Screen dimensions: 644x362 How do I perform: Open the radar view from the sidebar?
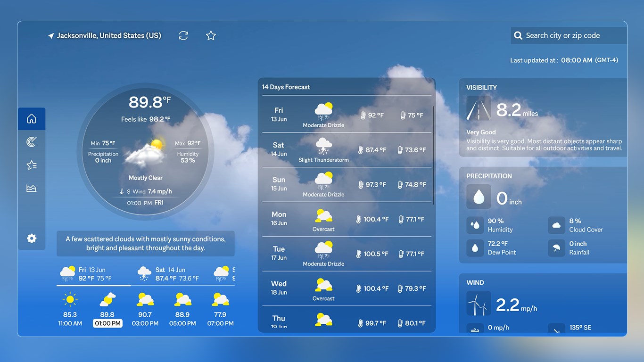click(x=31, y=141)
